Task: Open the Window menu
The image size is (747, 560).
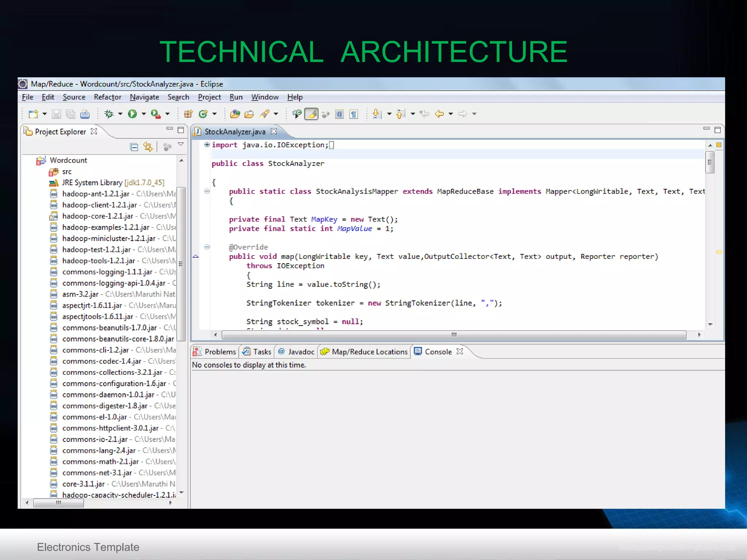Action: pos(265,97)
